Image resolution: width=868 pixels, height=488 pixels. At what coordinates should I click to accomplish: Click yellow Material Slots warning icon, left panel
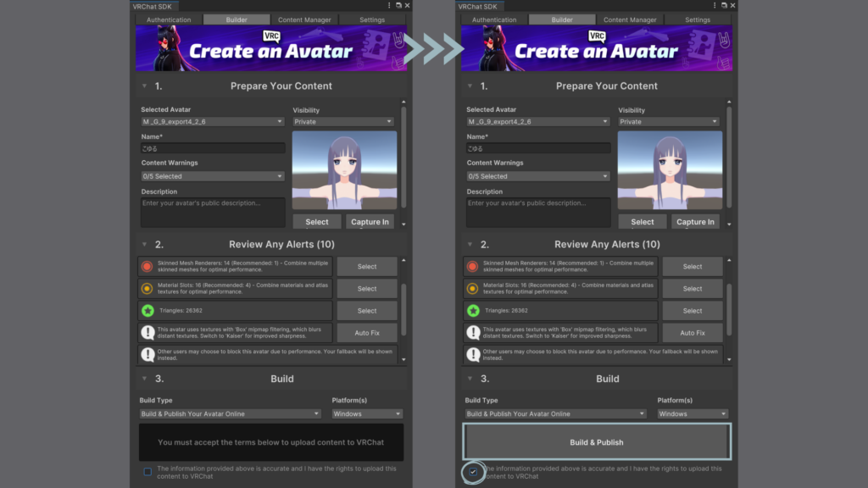147,288
